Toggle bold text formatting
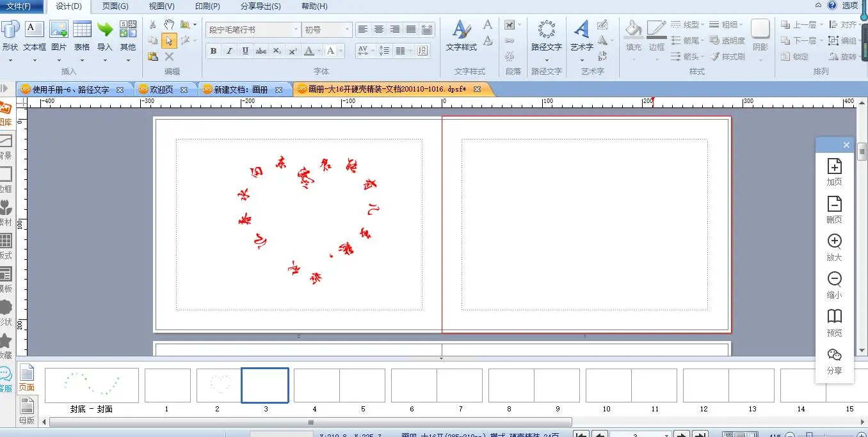The image size is (868, 437). click(x=213, y=51)
